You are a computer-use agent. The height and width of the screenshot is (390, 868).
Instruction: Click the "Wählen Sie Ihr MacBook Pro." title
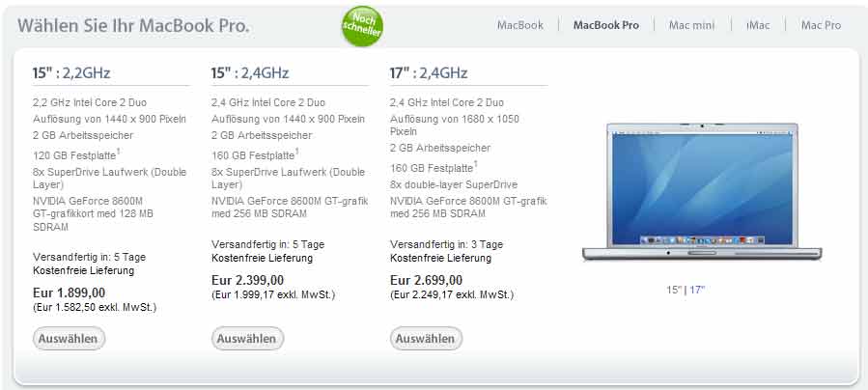pos(133,25)
